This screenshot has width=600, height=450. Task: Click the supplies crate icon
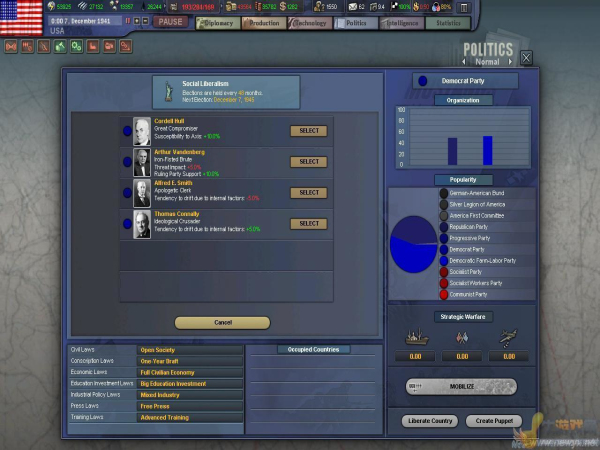231,7
